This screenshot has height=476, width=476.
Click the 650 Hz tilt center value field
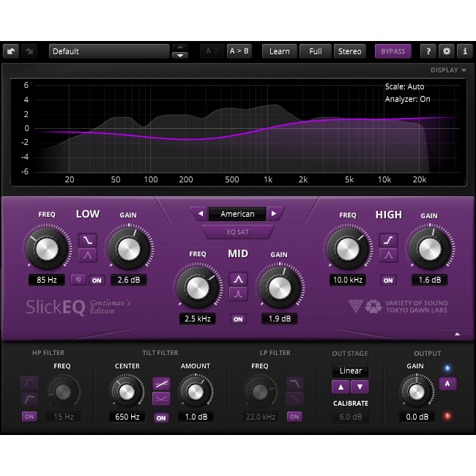coord(127,417)
